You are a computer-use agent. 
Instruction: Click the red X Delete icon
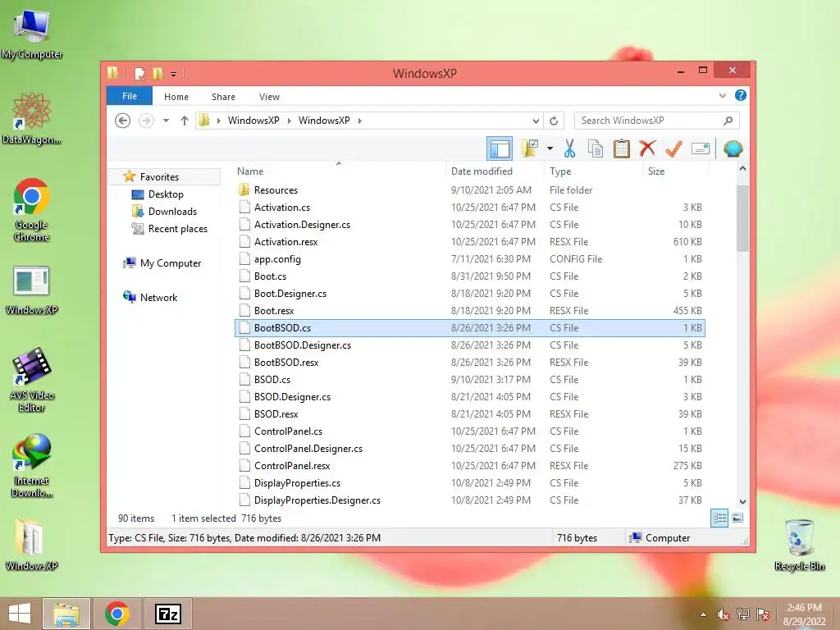pos(647,148)
